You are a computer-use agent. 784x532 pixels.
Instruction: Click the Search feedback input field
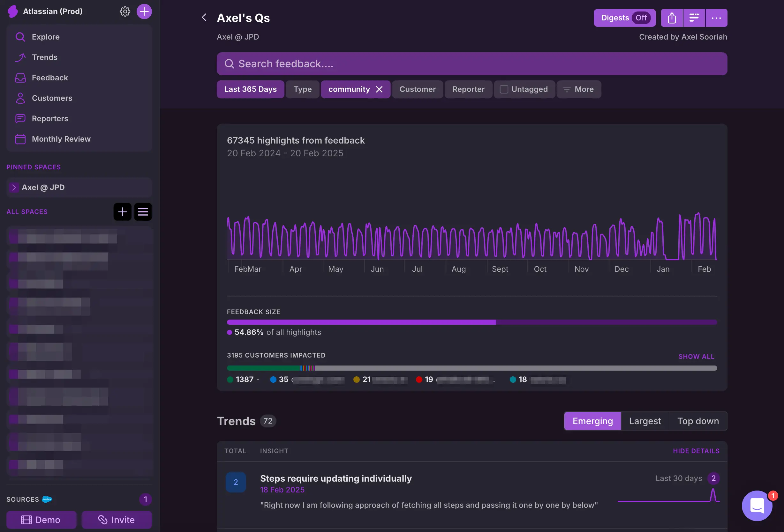pos(471,64)
